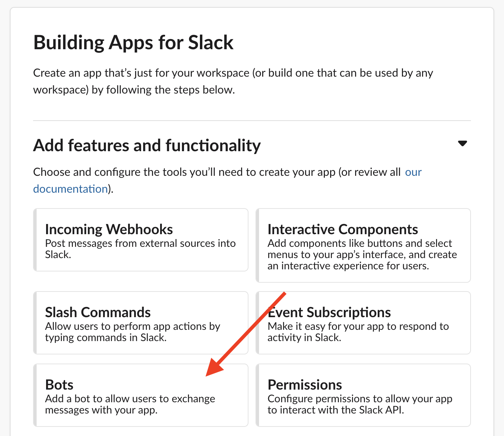
Task: Open the Event Subscriptions card title
Action: (x=329, y=313)
